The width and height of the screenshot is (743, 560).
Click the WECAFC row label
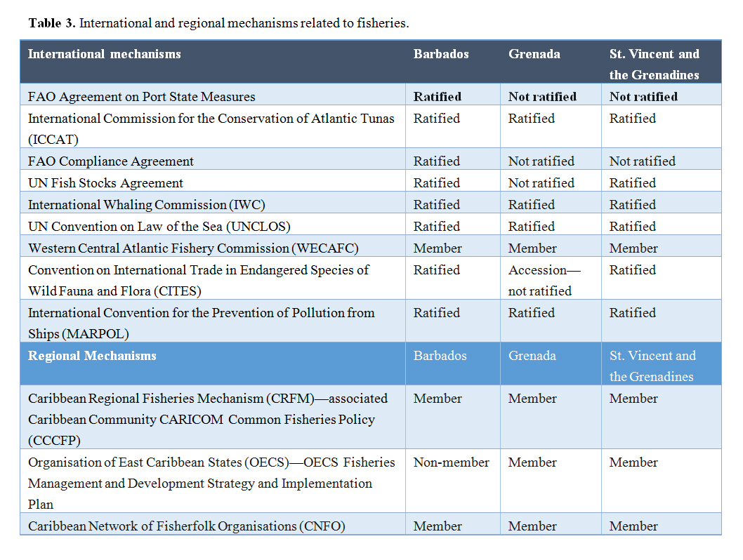coord(192,248)
